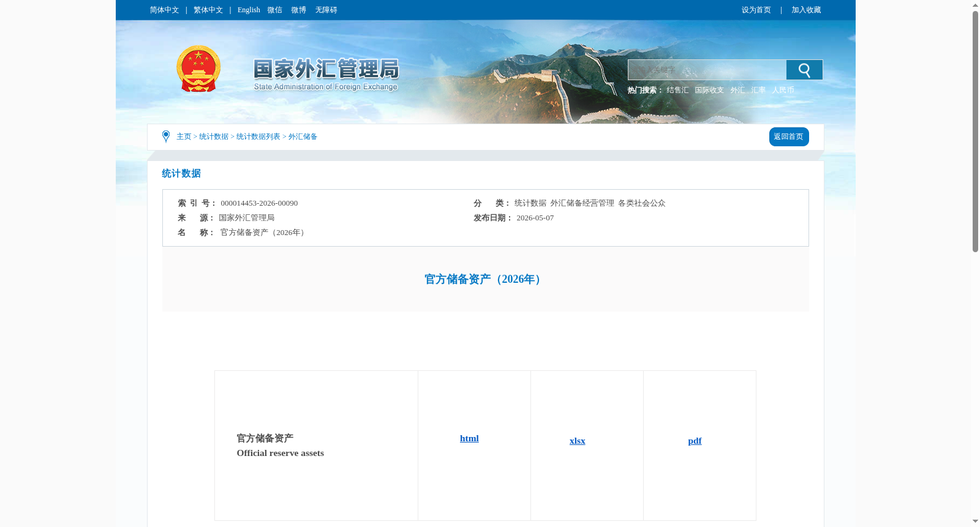Click the 返回首页 button
The image size is (980, 527).
[789, 136]
